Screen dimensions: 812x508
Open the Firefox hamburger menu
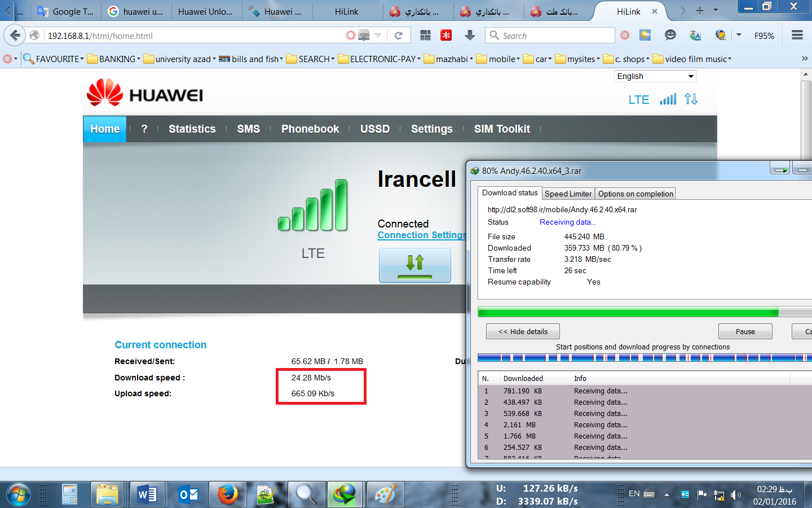click(797, 36)
